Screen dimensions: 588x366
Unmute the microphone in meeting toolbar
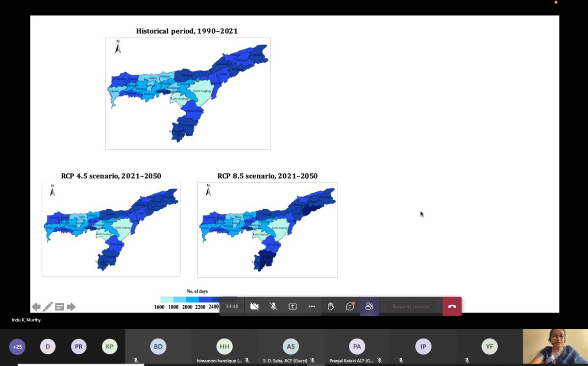(273, 306)
